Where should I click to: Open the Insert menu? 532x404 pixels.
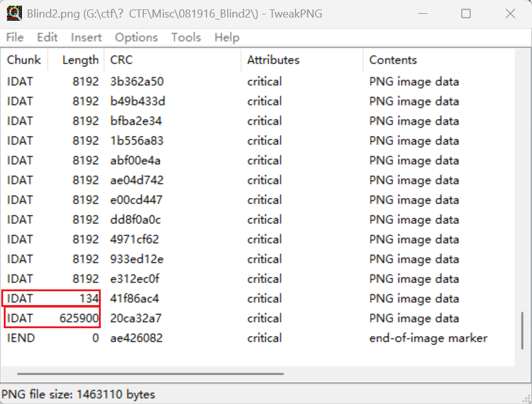(x=86, y=38)
